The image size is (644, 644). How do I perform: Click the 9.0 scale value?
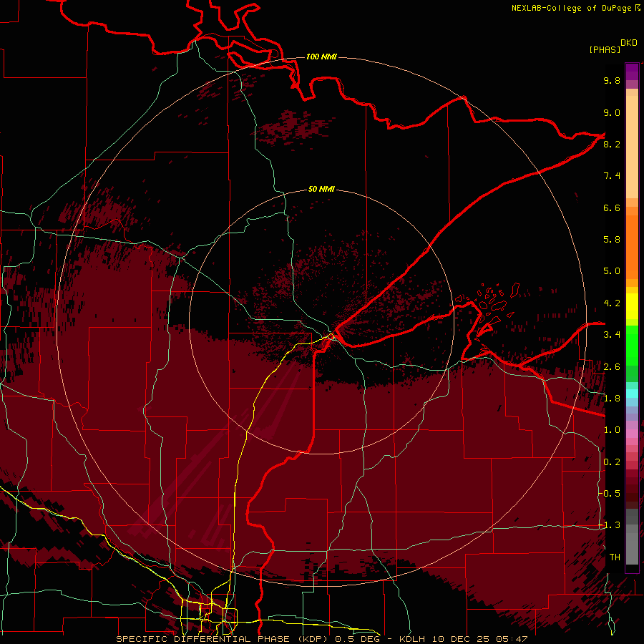coord(612,112)
